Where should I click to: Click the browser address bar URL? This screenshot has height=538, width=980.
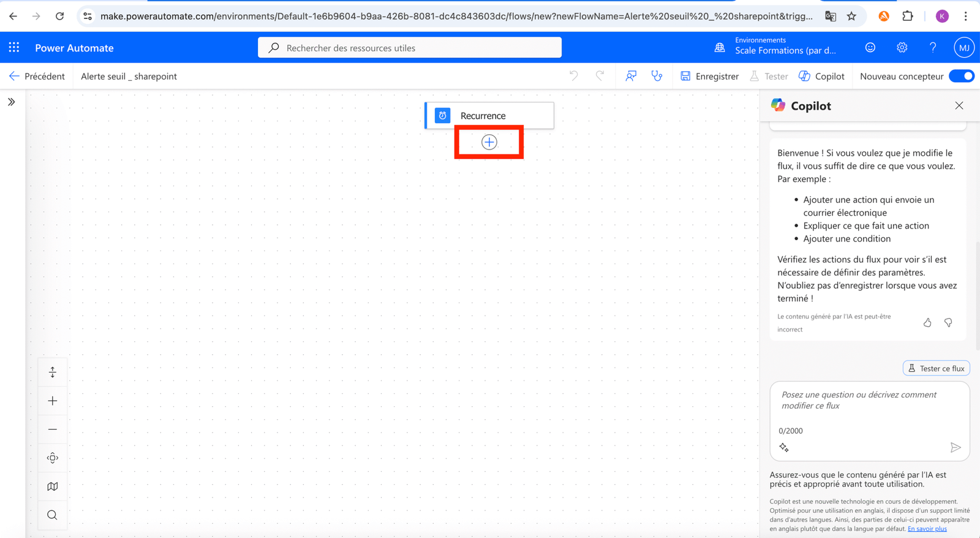[x=456, y=17]
